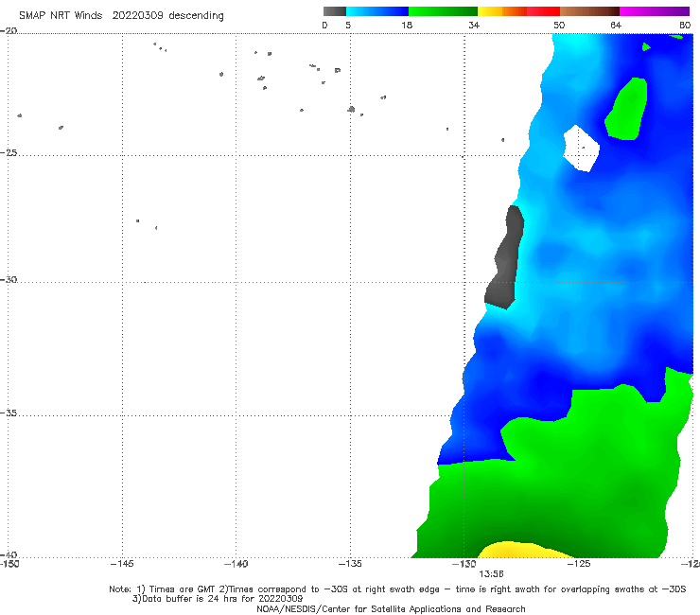Viewport: 700px width, 615px height.
Task: Click the dark gray low-wind patch on the swath edge
Action: [505, 259]
